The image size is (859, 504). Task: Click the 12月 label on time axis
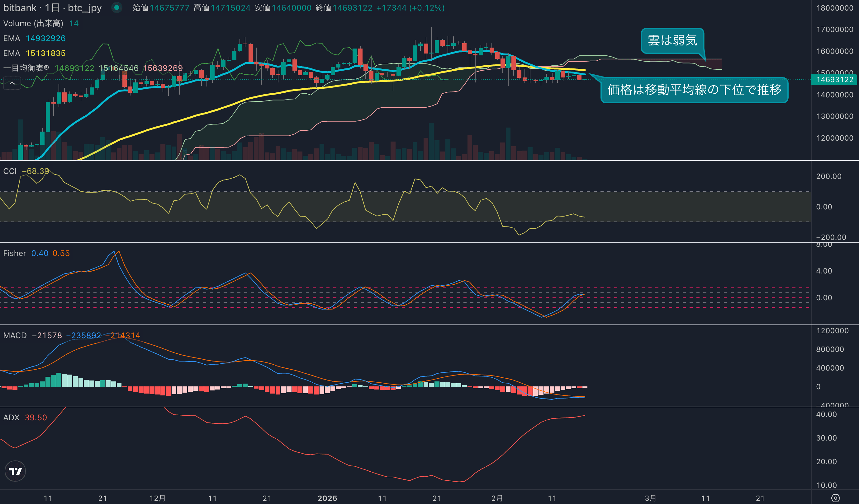[x=158, y=498]
